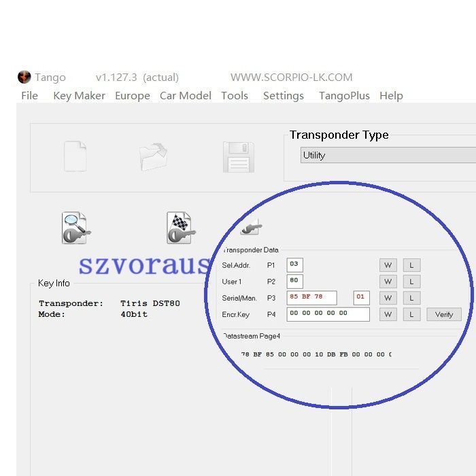Open the Car Model menu

pyautogui.click(x=185, y=96)
